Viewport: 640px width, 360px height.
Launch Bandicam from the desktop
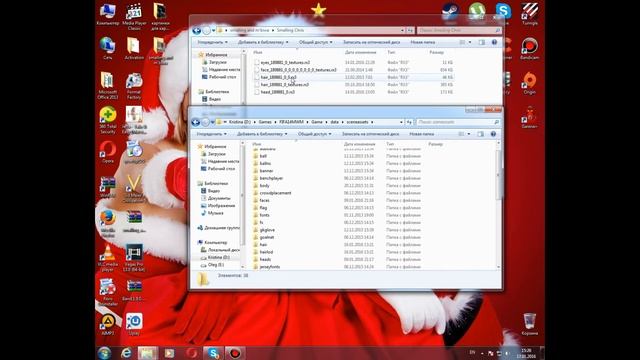[x=529, y=49]
